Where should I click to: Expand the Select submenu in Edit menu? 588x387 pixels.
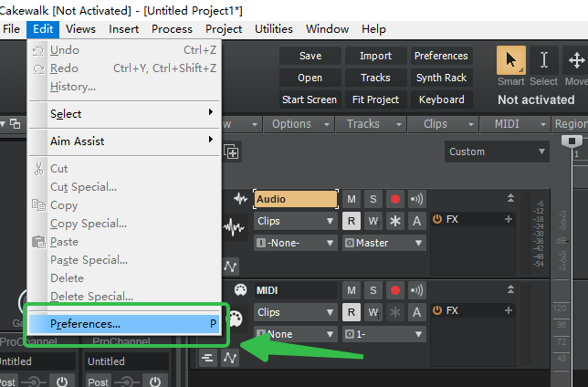pyautogui.click(x=125, y=113)
